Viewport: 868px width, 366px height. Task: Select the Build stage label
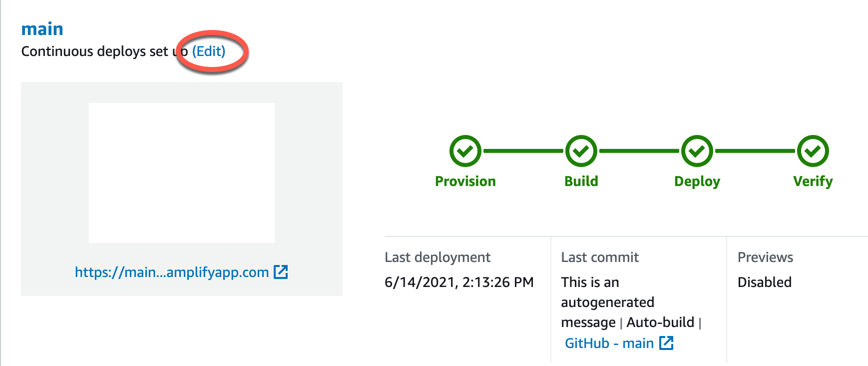[x=581, y=181]
